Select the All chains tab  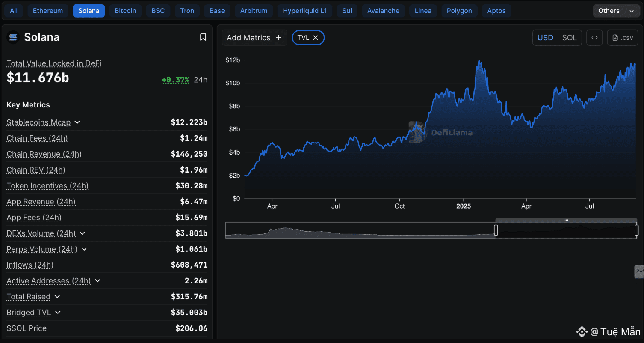tap(14, 11)
